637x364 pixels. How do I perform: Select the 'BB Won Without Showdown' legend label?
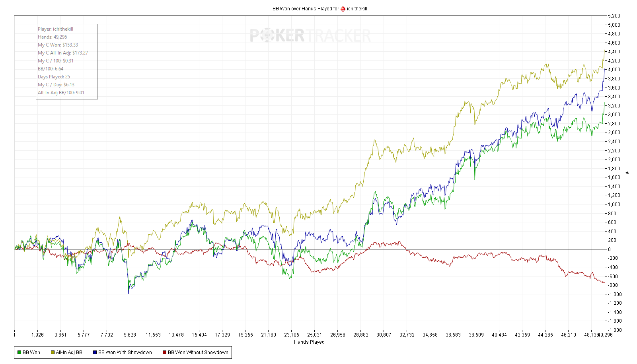[x=198, y=352]
